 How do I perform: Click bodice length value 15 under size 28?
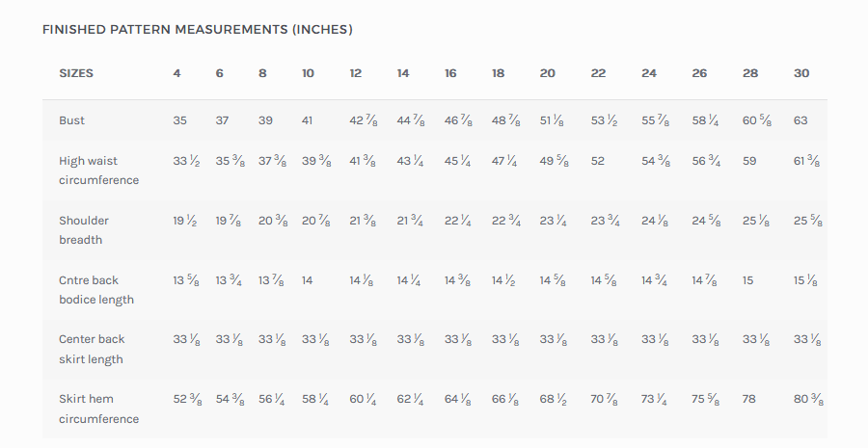point(749,280)
